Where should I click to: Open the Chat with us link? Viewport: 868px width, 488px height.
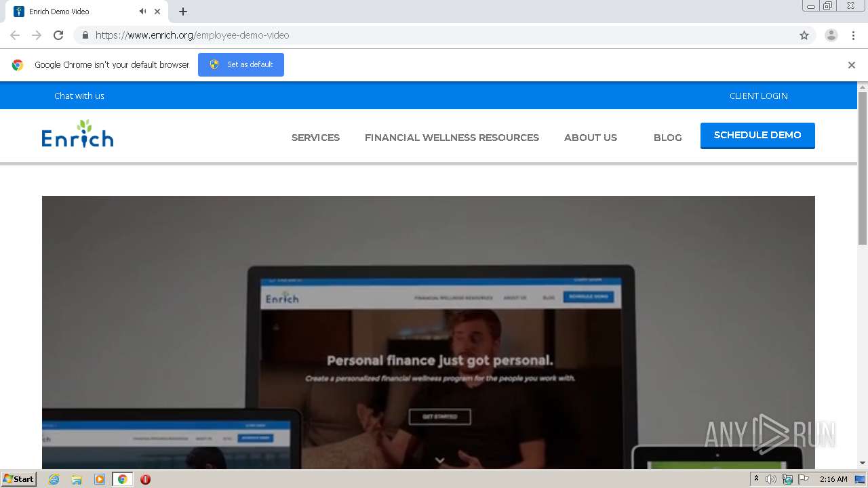79,96
